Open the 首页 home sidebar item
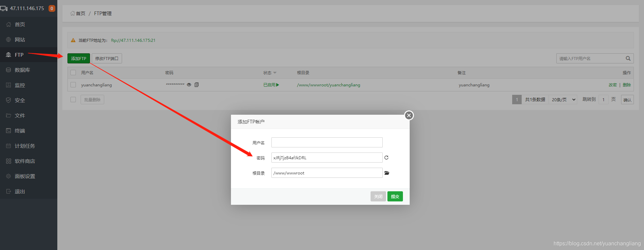This screenshot has width=644, height=250. [x=29, y=24]
